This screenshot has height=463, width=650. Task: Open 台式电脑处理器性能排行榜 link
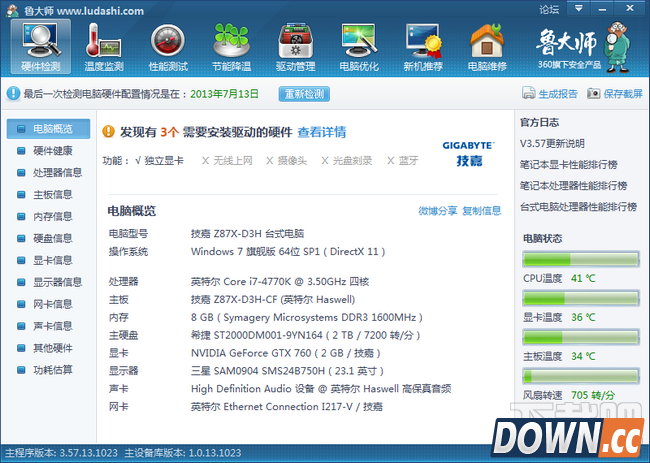(578, 207)
